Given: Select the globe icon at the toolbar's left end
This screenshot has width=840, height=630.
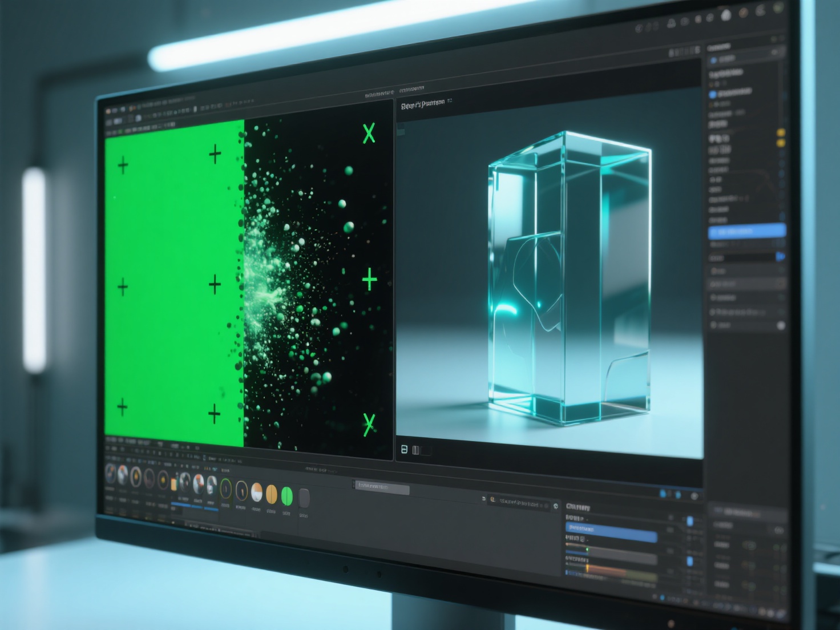Looking at the screenshot, I should click(x=639, y=27).
